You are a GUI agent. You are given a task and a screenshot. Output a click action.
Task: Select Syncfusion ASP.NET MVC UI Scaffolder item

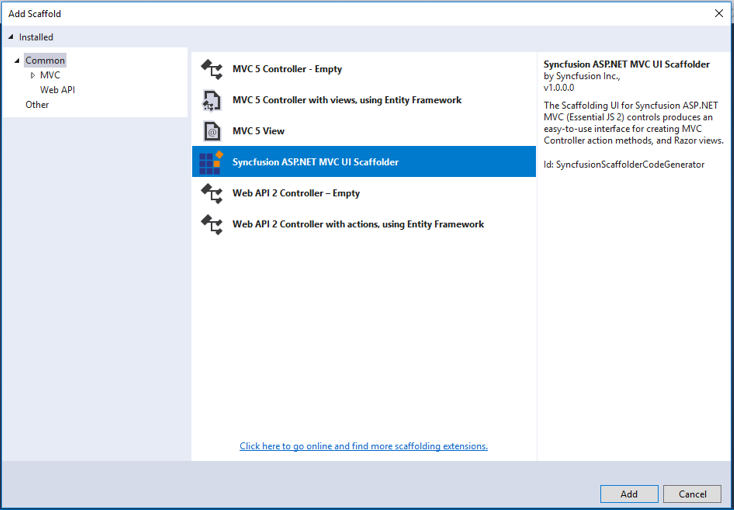[364, 162]
